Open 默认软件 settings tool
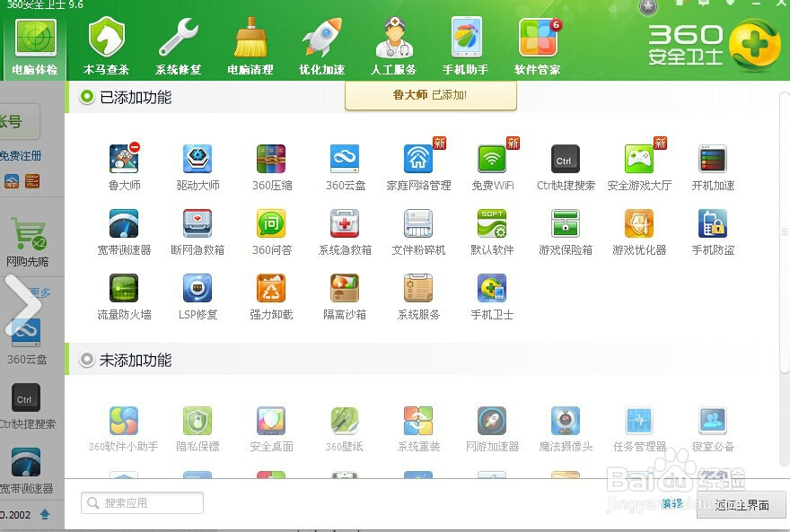 492,223
